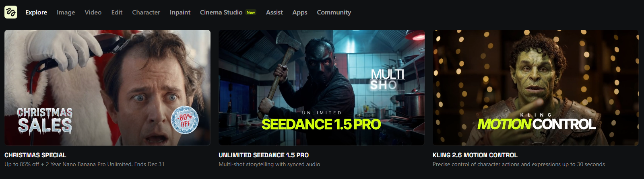Open the Assist menu item
This screenshot has width=644, height=179.
click(274, 12)
